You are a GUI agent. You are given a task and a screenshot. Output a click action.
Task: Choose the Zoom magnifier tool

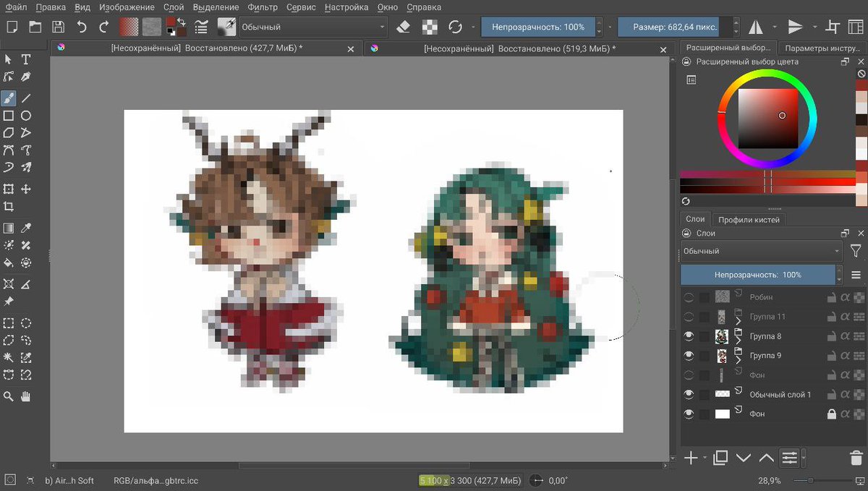tap(9, 396)
